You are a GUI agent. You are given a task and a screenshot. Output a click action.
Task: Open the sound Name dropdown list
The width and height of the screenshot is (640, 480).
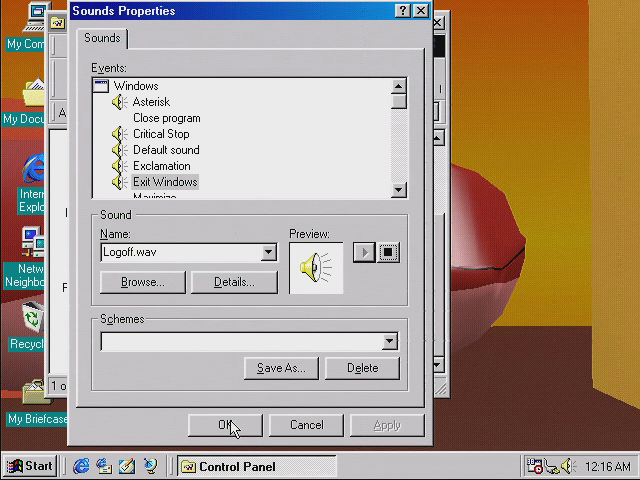[269, 252]
